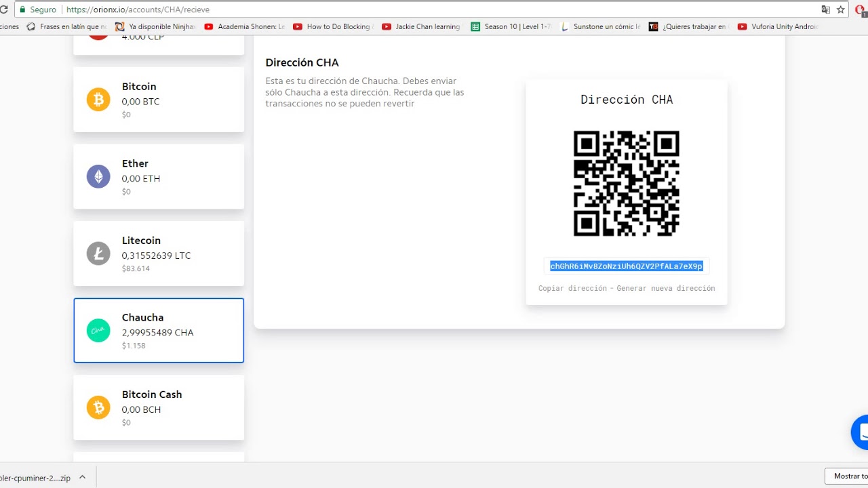Click the browser URL address field
This screenshot has height=488, width=868.
(x=434, y=10)
